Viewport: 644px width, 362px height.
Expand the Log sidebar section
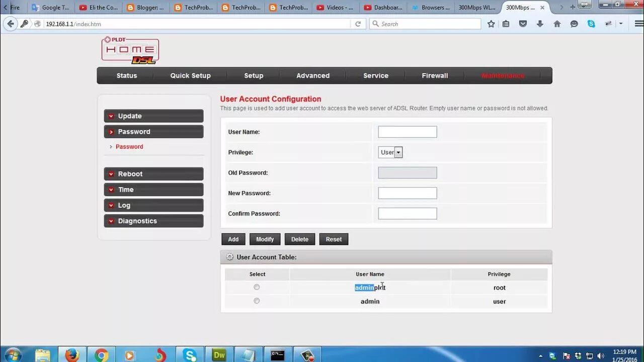point(153,205)
